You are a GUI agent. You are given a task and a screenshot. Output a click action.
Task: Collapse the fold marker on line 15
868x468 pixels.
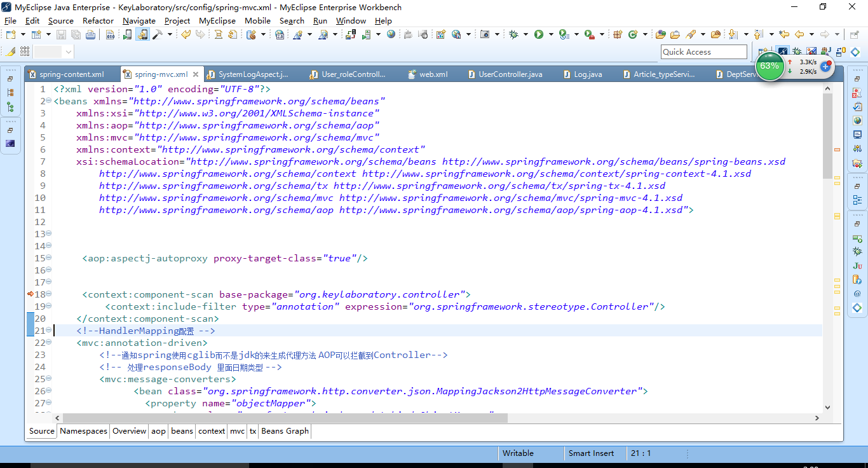click(x=49, y=258)
